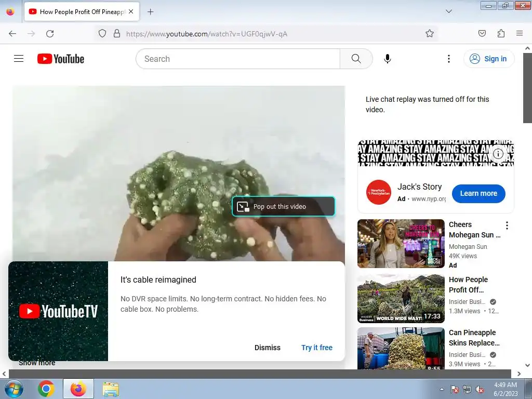532x399 pixels.
Task: Open Cheers Mohegan Sun video thumbnail
Action: 401,244
